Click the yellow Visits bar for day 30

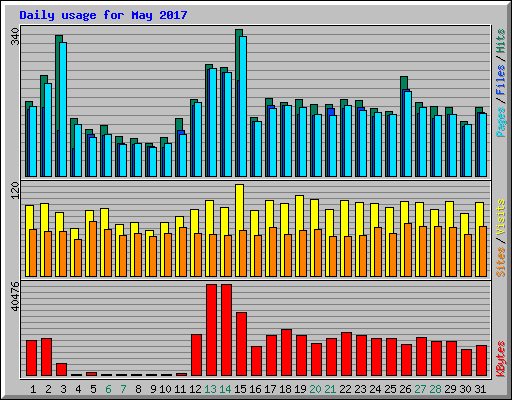464,224
